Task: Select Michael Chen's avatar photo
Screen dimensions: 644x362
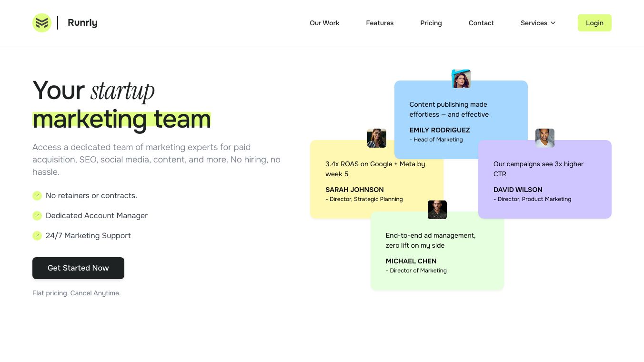Action: [x=437, y=210]
